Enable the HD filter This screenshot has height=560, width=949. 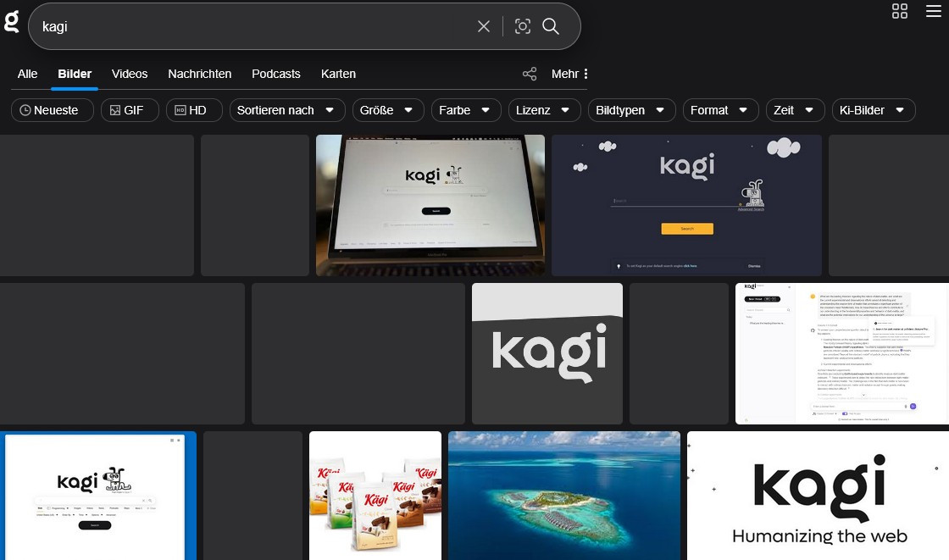pos(194,110)
